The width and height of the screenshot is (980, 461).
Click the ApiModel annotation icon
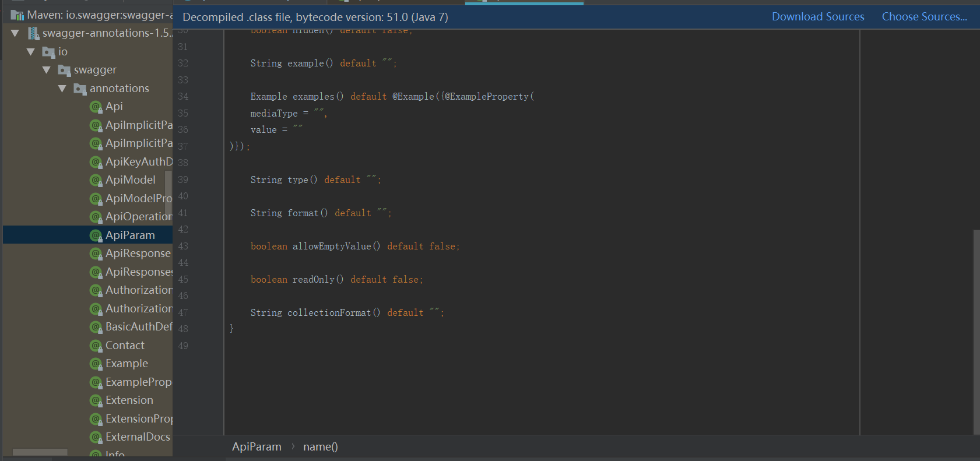pos(96,180)
